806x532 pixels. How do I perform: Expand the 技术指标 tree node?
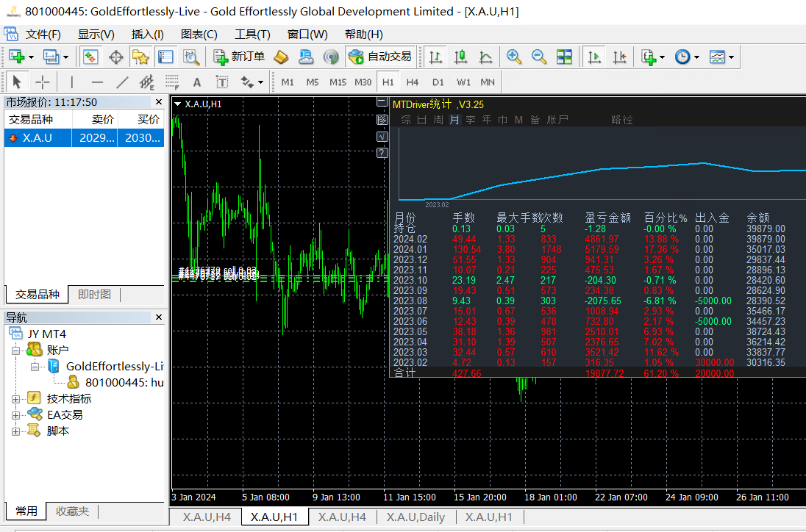(x=16, y=399)
